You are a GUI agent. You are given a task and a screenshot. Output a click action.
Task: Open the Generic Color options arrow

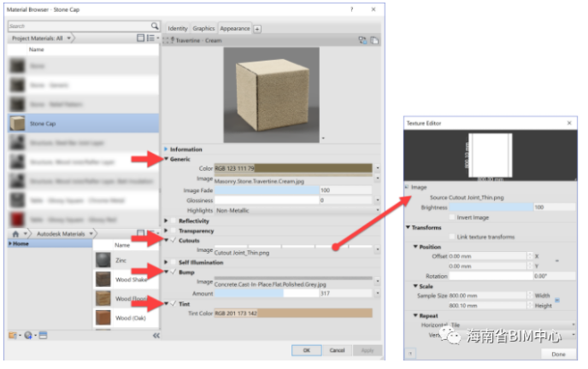click(377, 168)
